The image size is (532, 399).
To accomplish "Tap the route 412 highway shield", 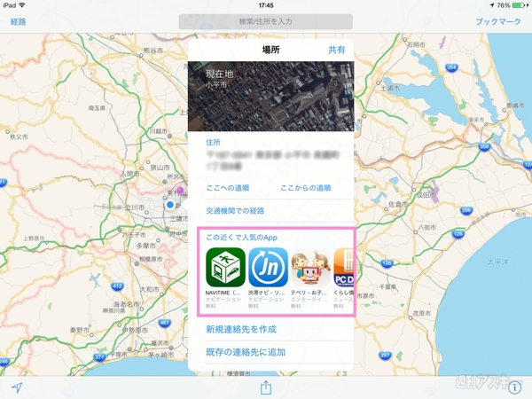I will pos(117,286).
